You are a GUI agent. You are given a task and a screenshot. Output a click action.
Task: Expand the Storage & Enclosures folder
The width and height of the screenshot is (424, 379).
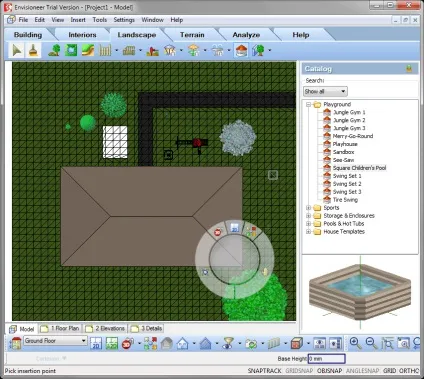tap(309, 216)
